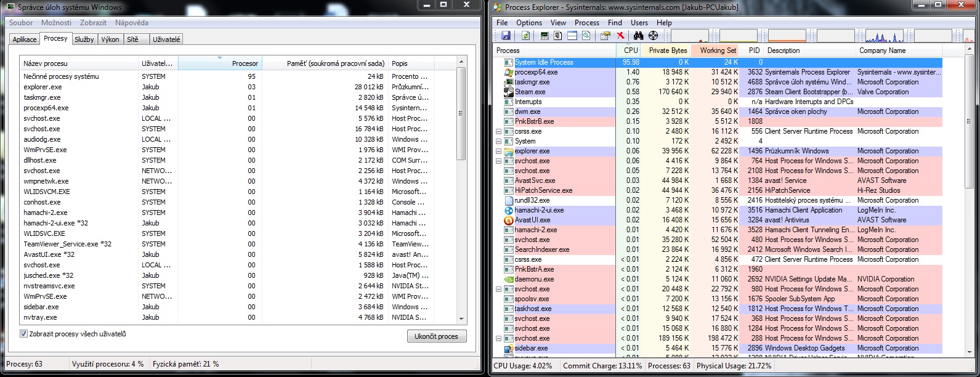Sort by Název procesu column header
Screen dimensions: 980x377
pos(79,63)
